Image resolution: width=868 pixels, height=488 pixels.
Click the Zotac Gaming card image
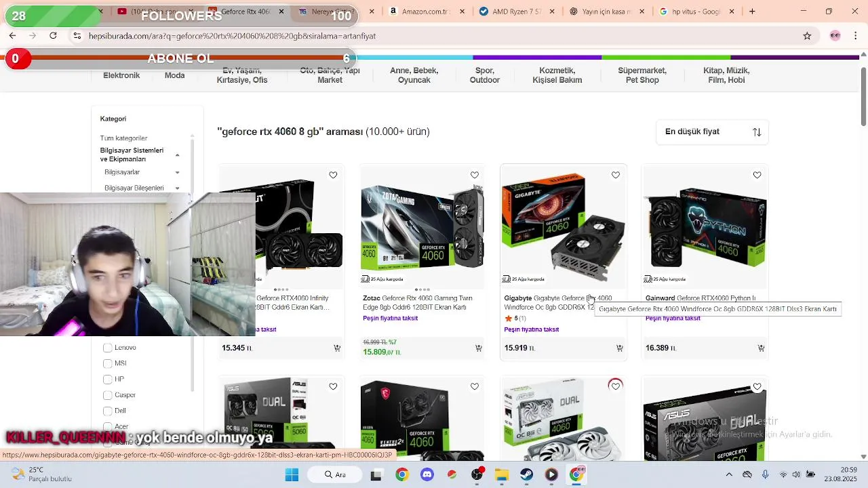pyautogui.click(x=422, y=227)
